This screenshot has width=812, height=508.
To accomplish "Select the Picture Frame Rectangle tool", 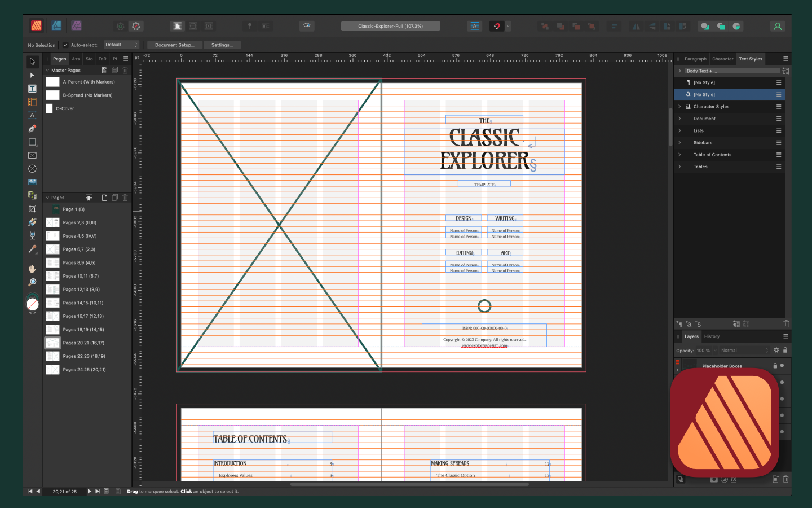I will point(32,156).
